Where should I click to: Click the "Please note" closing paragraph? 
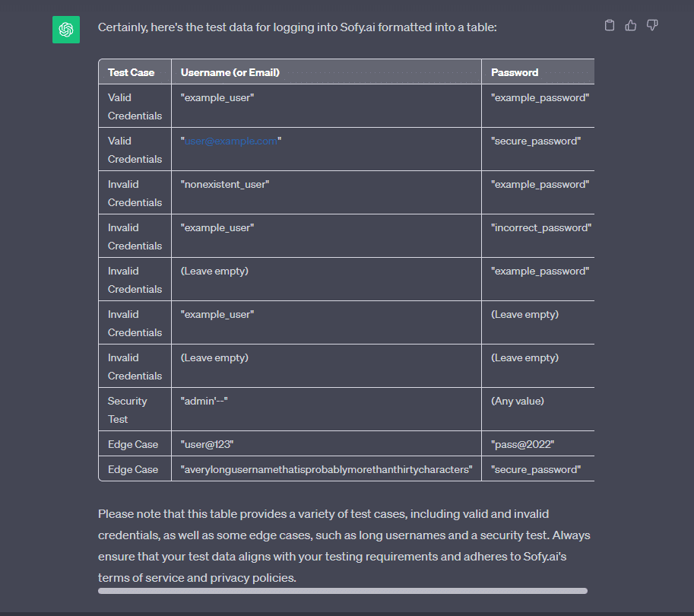click(x=344, y=545)
